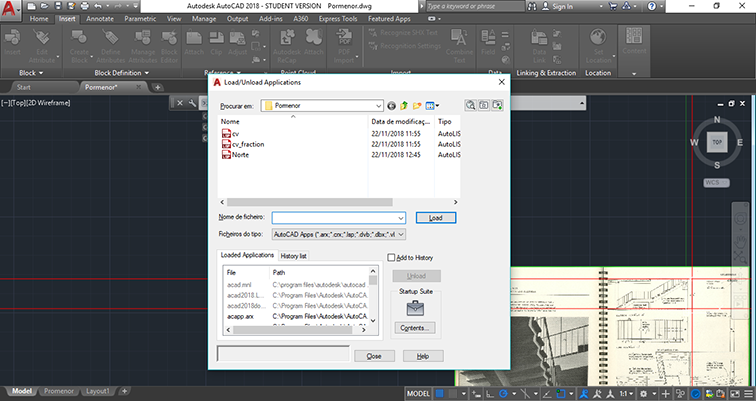Open the Express Tools ribbon tab
The width and height of the screenshot is (756, 401).
click(338, 19)
